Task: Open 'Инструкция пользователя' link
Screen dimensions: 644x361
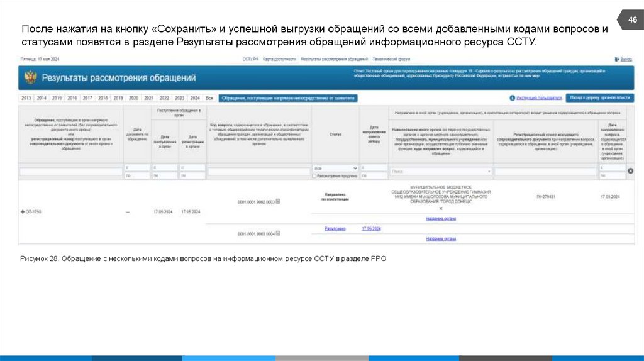Action: click(539, 98)
